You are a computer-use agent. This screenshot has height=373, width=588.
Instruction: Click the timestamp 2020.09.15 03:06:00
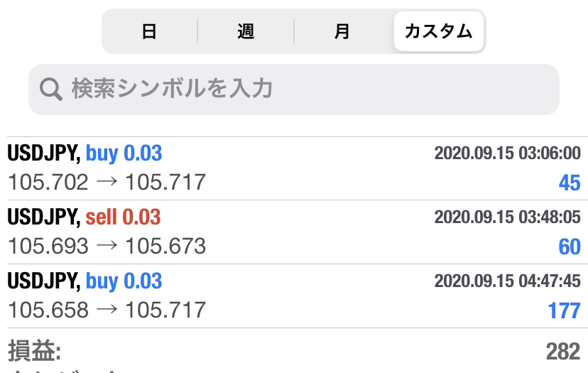click(507, 153)
